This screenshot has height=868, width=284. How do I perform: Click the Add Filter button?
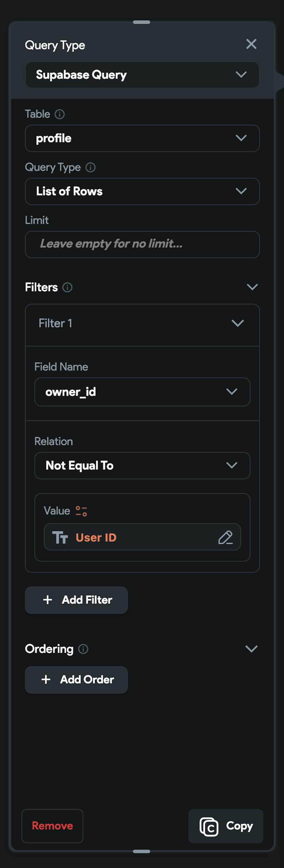(76, 600)
